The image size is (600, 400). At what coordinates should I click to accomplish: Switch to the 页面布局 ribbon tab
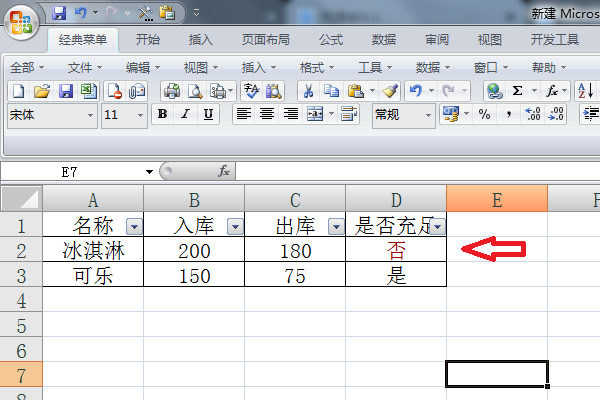point(266,39)
